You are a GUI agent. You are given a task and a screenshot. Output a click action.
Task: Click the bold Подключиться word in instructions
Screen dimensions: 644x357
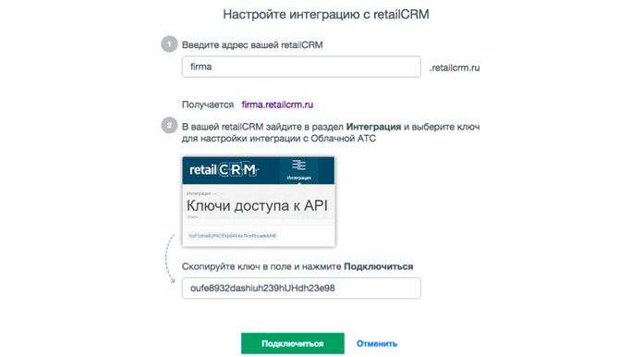pyautogui.click(x=378, y=266)
